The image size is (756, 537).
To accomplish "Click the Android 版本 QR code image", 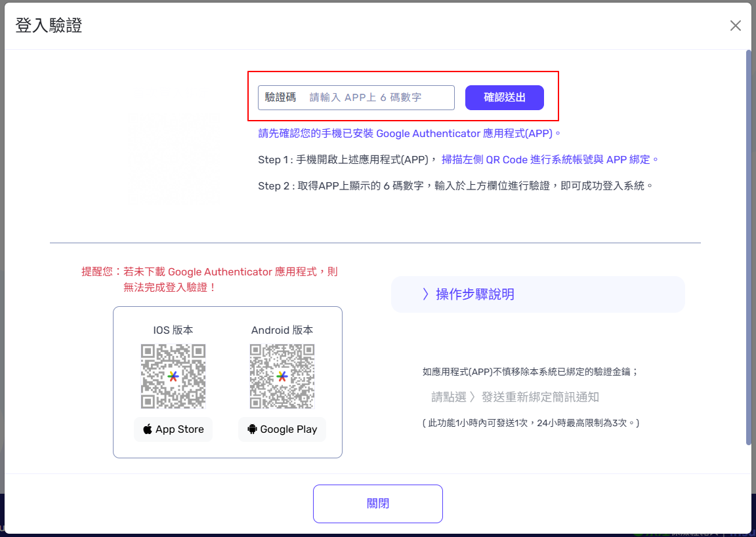I will click(282, 376).
